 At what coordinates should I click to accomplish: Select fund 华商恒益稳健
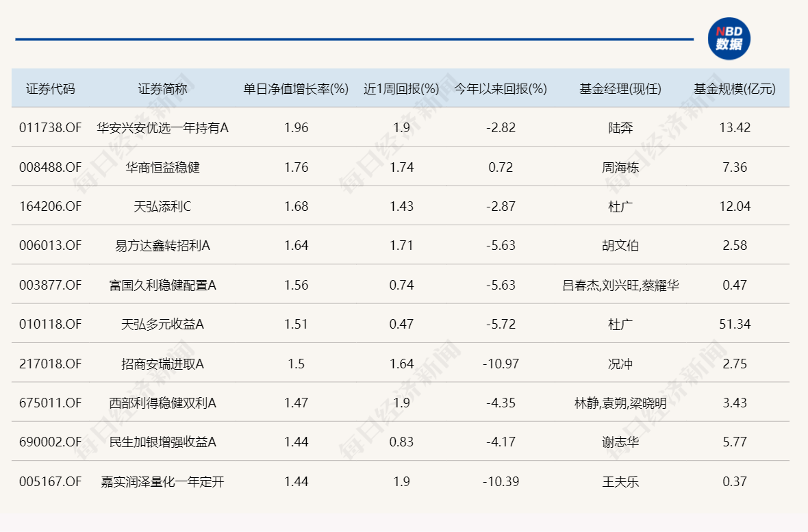pos(162,167)
